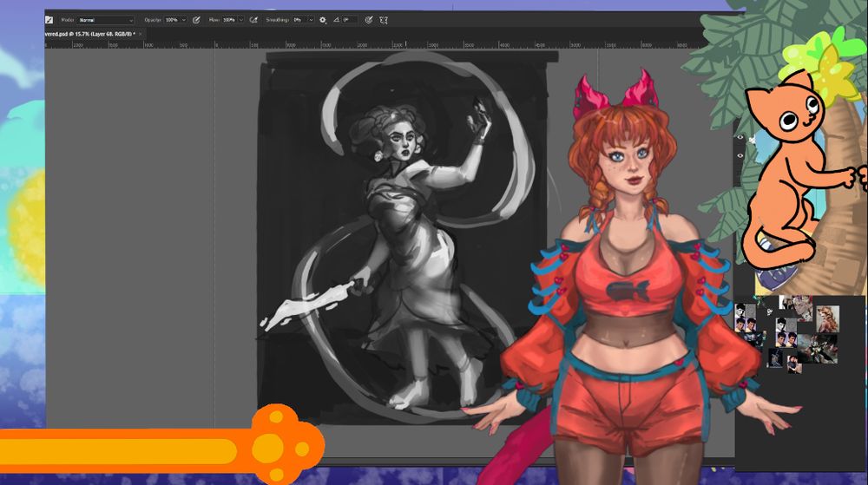The image size is (868, 485).
Task: Click the Opacity percentage field
Action: point(172,20)
